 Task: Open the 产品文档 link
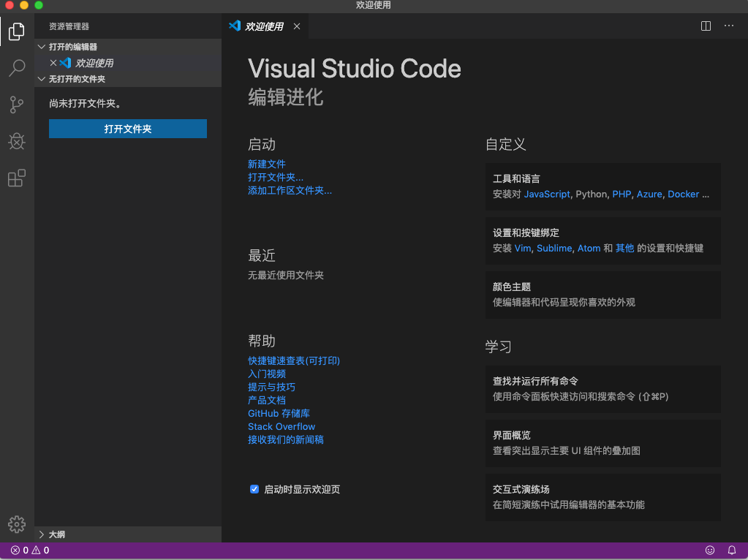coord(267,400)
